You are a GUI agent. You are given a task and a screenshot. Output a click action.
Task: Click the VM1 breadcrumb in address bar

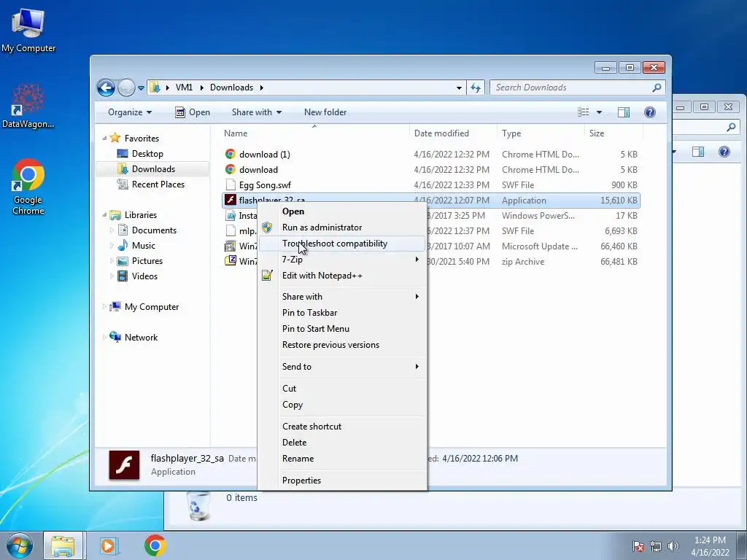click(184, 87)
